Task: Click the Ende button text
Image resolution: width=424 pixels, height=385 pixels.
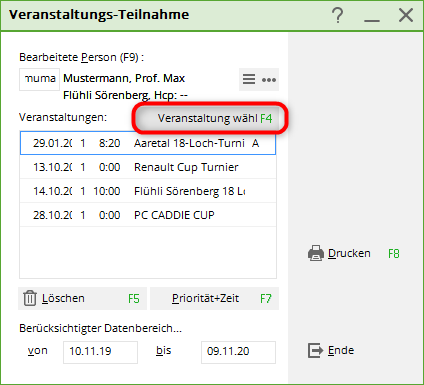Action: click(x=341, y=350)
